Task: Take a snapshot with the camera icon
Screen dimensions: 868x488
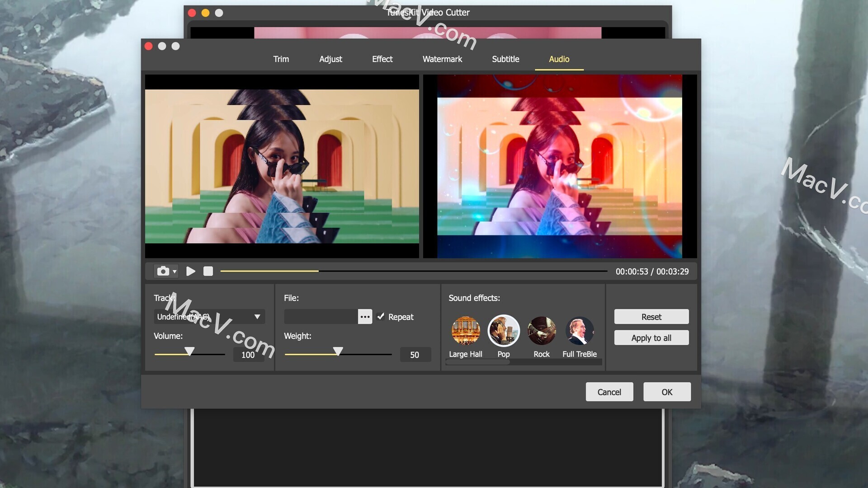Action: click(x=163, y=271)
